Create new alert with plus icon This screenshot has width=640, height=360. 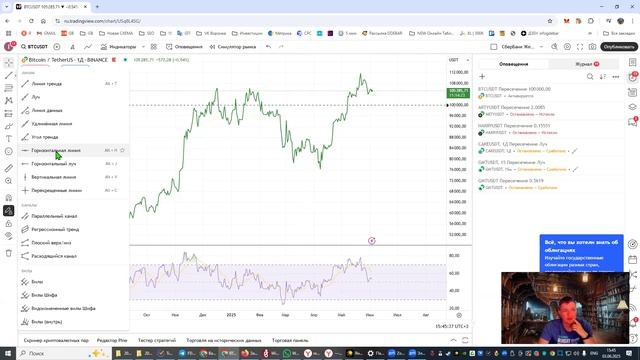(x=482, y=77)
